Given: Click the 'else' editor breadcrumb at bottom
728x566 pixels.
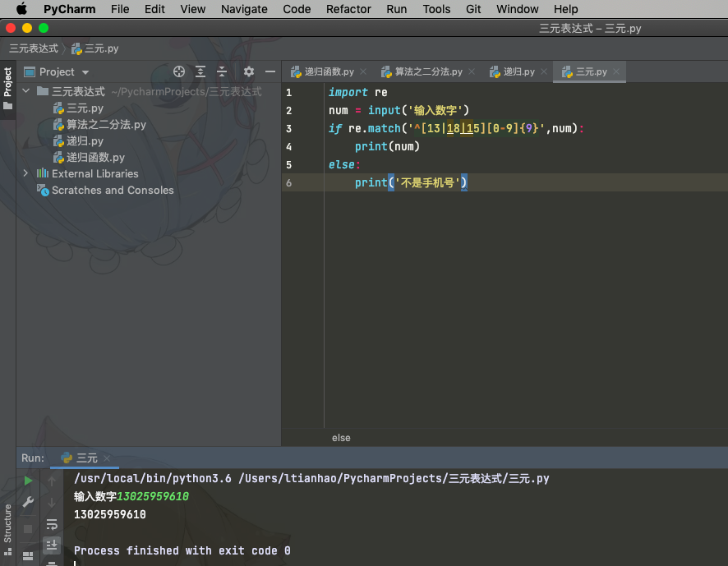Looking at the screenshot, I should coord(341,438).
